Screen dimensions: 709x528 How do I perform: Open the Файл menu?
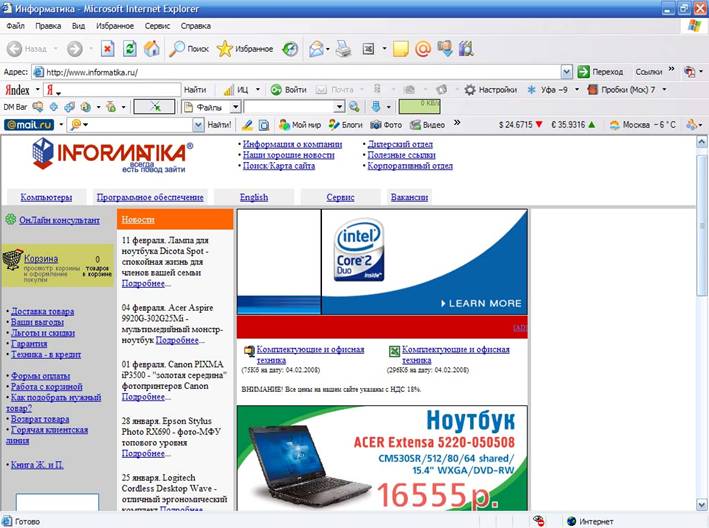click(x=15, y=26)
